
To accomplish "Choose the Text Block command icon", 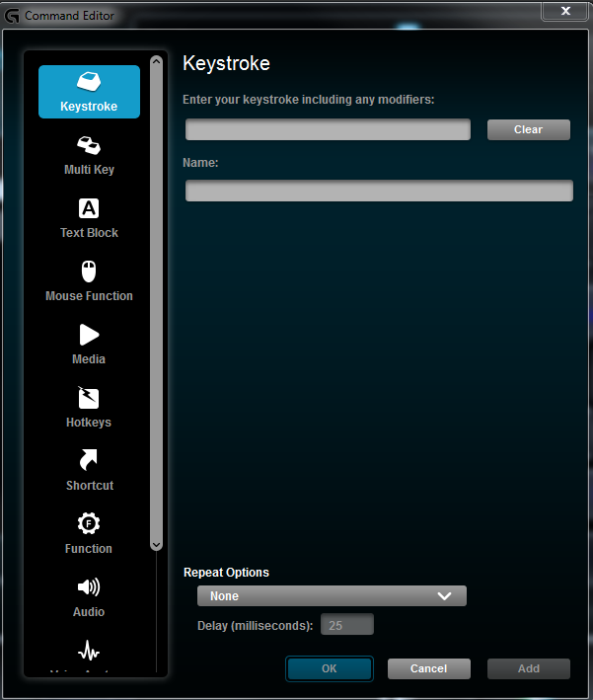I will pos(89,208).
